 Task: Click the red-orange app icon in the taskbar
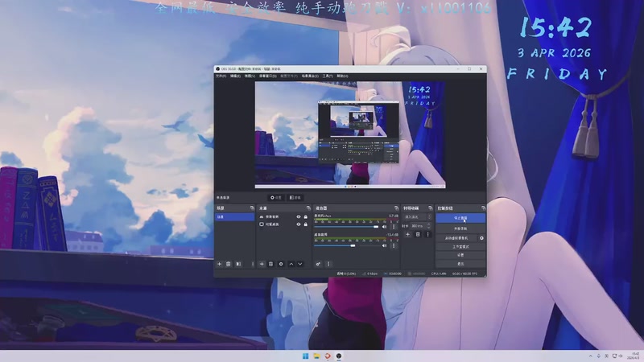[328, 356]
